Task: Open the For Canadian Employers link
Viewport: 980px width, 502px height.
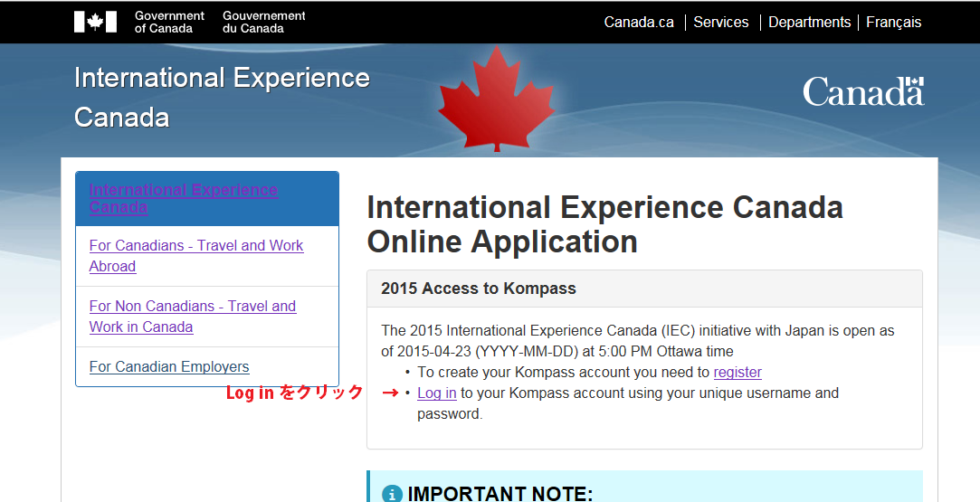Action: coord(168,366)
